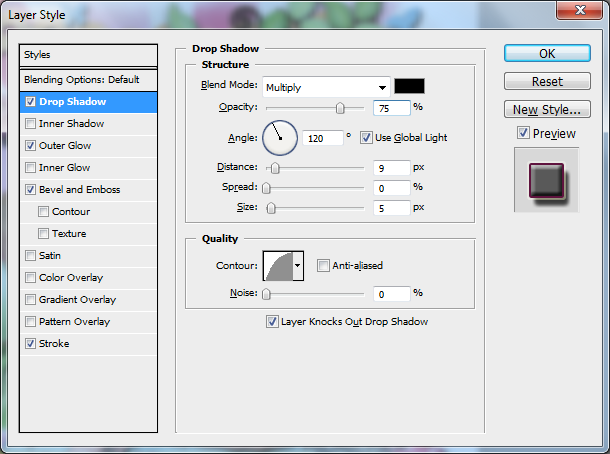Enable the Anti-aliased checkbox
Image resolution: width=610 pixels, height=454 pixels.
(323, 266)
